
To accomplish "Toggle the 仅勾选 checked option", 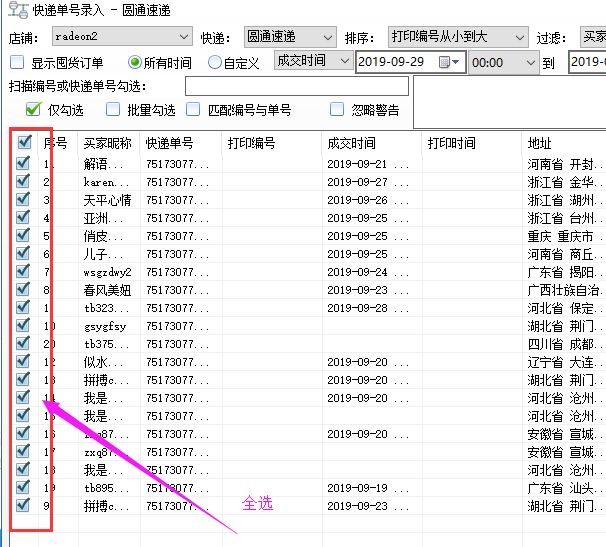I will tap(34, 109).
